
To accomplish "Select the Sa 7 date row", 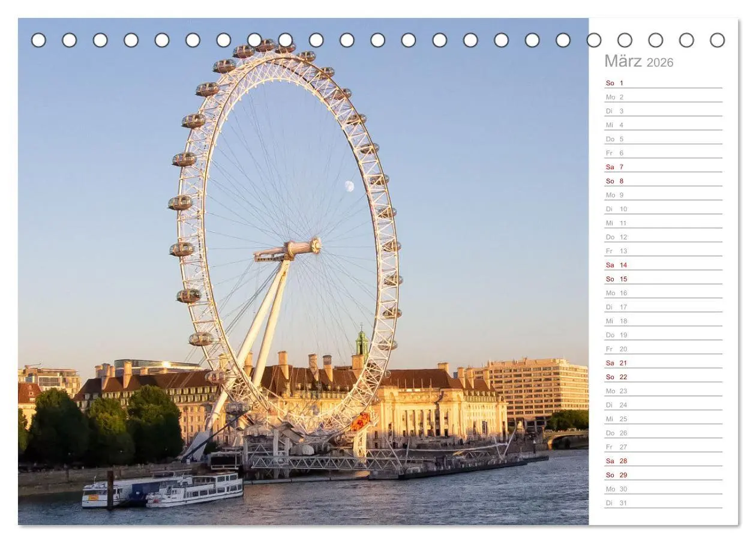I will point(663,166).
